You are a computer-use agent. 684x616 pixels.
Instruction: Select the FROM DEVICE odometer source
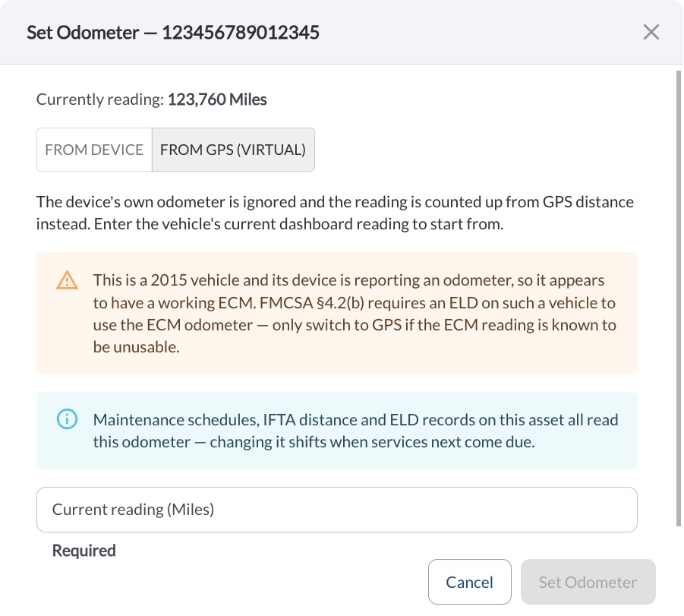click(x=94, y=150)
